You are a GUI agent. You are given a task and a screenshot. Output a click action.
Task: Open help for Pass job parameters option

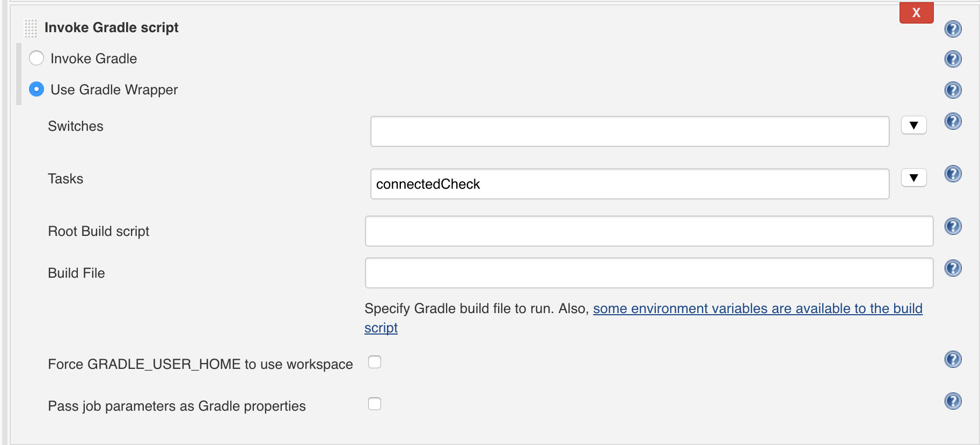(953, 401)
